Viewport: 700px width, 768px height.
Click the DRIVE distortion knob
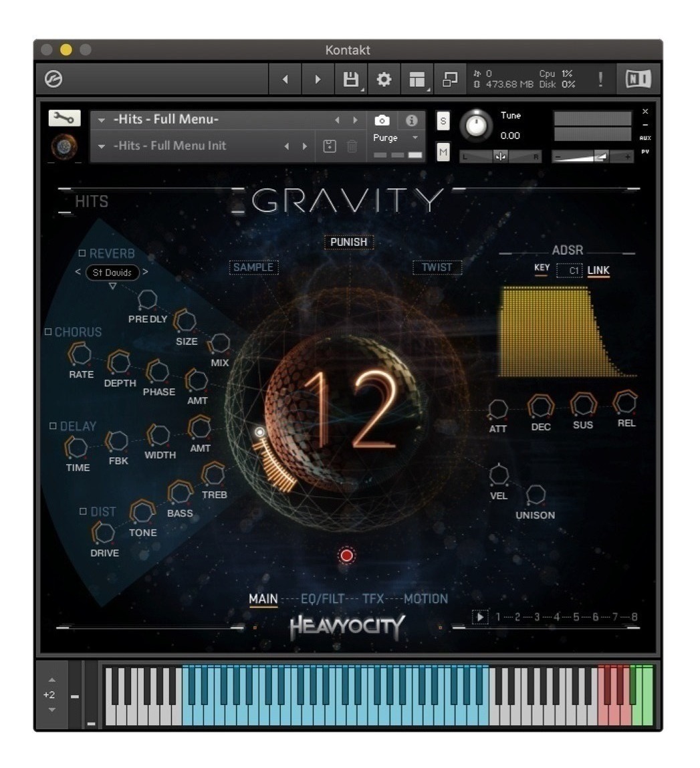coord(104,533)
